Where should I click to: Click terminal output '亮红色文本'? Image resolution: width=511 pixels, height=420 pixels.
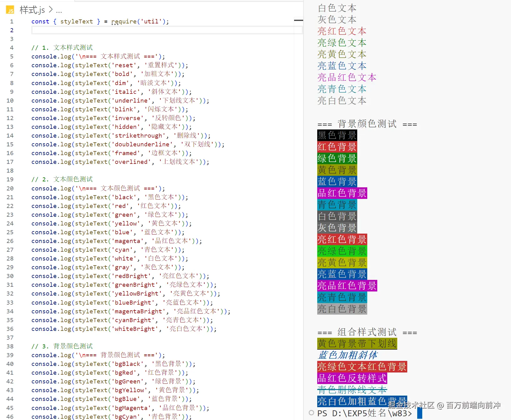click(342, 31)
